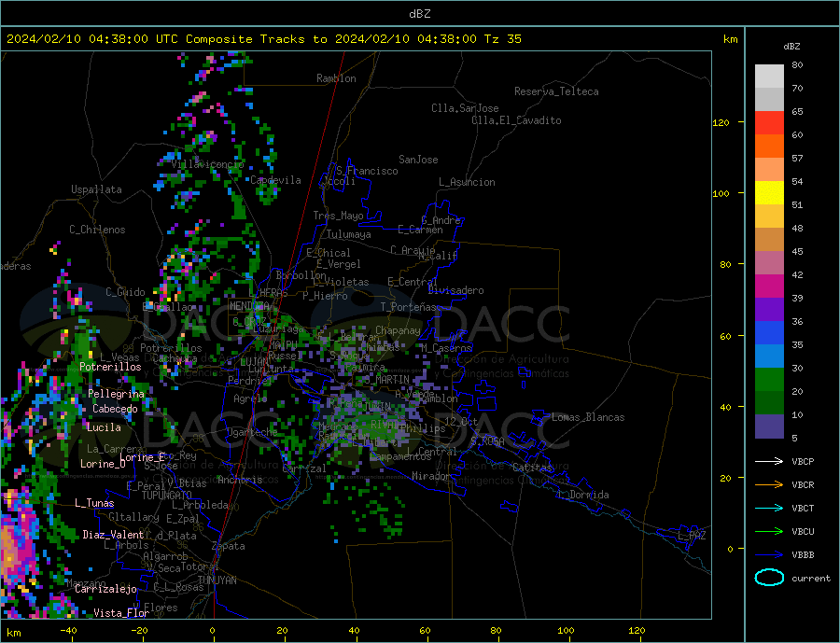Click the 'L_PAZ' map label
840x643 pixels.
[x=692, y=536]
